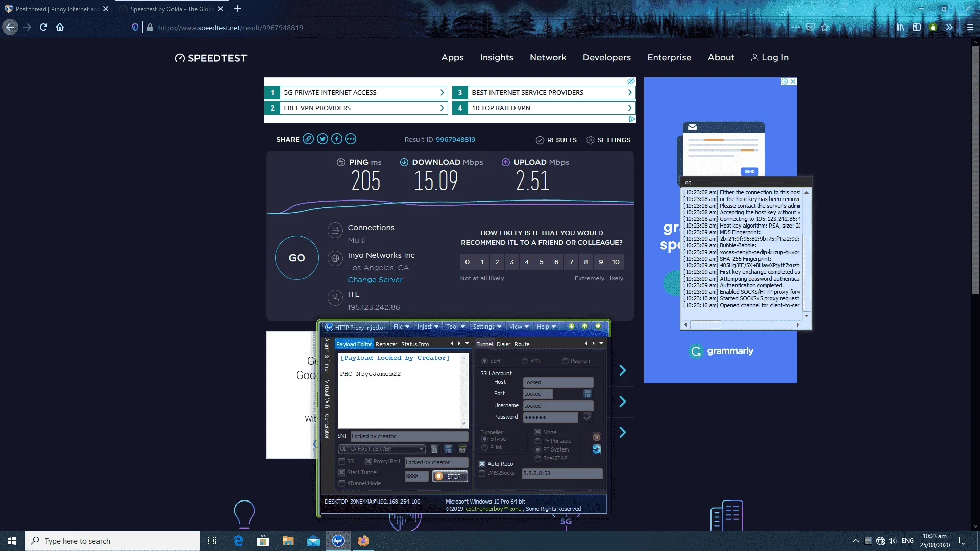Image resolution: width=980 pixels, height=551 pixels.
Task: Open Firefox library icon
Action: click(900, 27)
